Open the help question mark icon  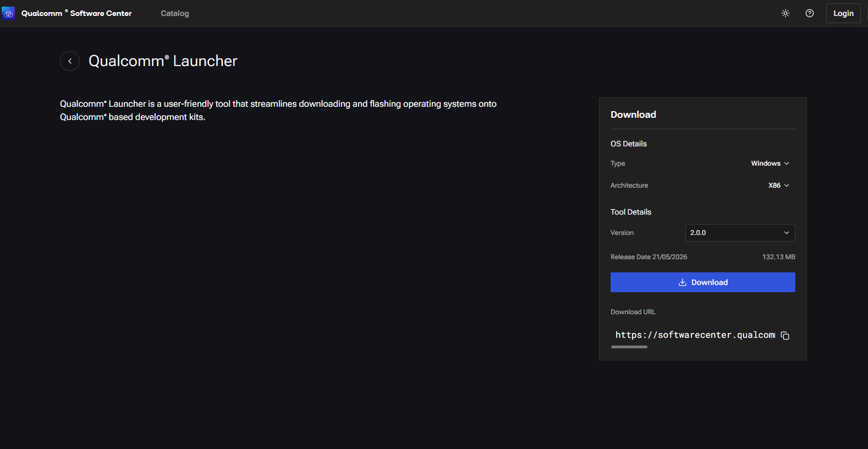click(x=810, y=13)
